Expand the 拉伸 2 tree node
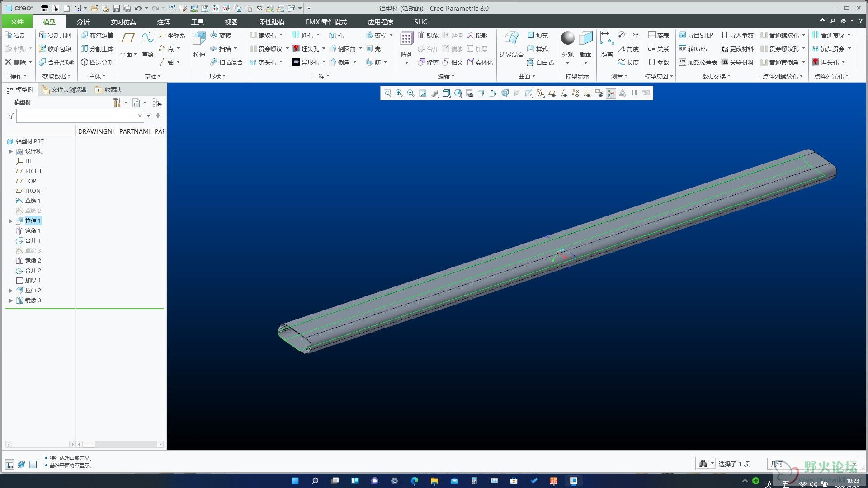 (x=11, y=291)
